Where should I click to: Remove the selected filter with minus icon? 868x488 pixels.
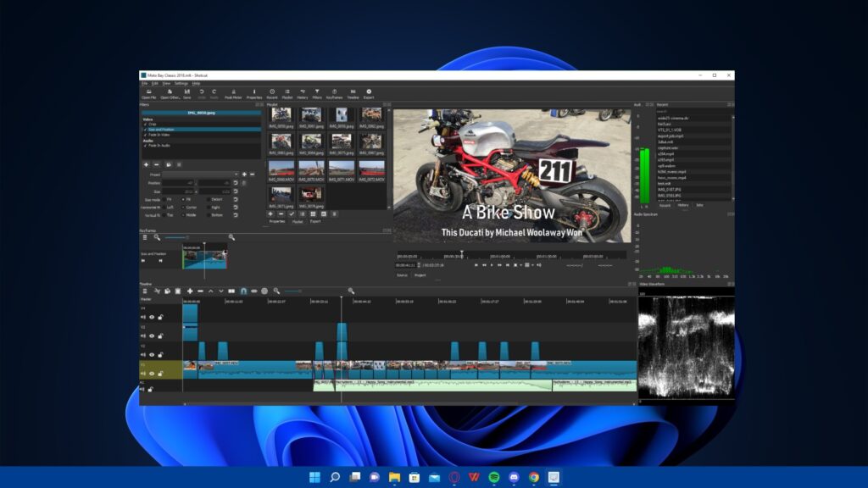[156, 165]
